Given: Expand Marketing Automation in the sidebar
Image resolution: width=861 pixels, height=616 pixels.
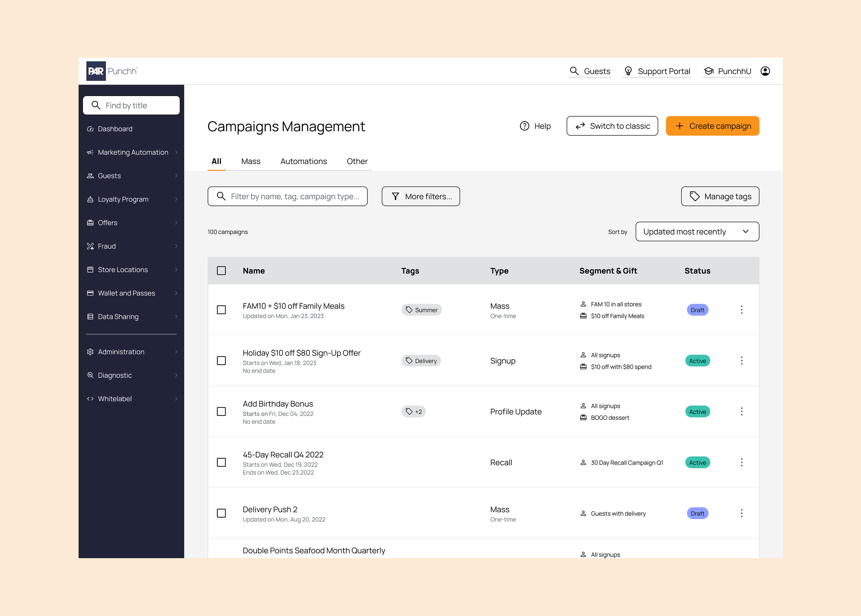Looking at the screenshot, I should pyautogui.click(x=133, y=152).
